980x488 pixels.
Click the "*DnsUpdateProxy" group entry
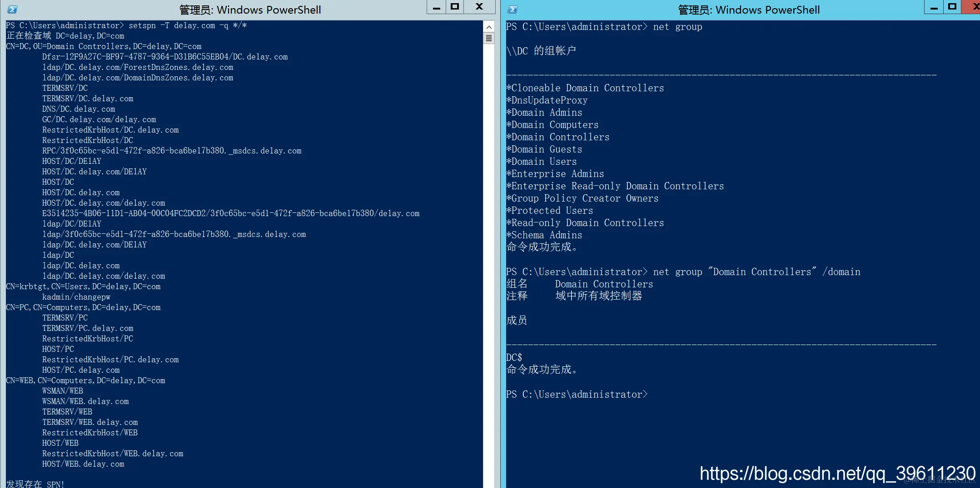tap(547, 100)
